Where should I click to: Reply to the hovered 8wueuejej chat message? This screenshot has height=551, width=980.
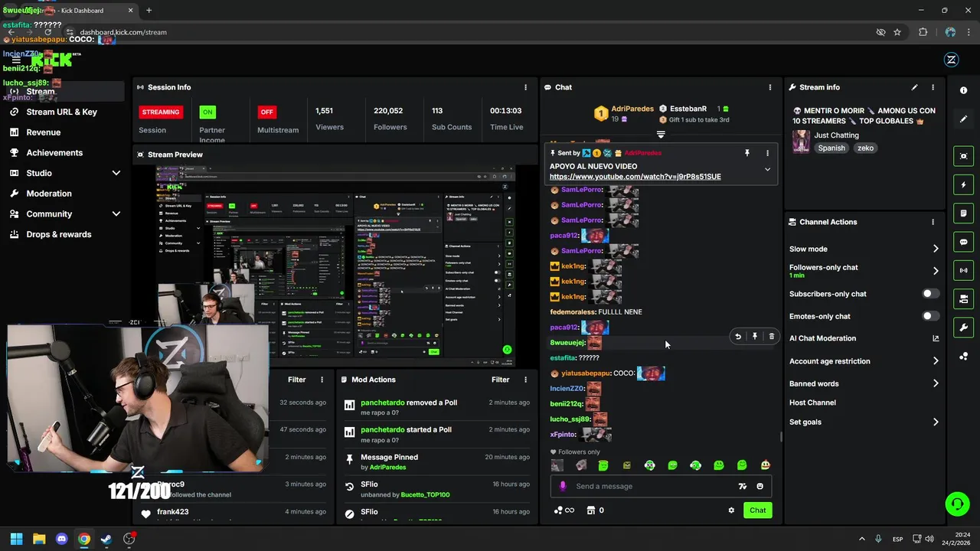[738, 337]
